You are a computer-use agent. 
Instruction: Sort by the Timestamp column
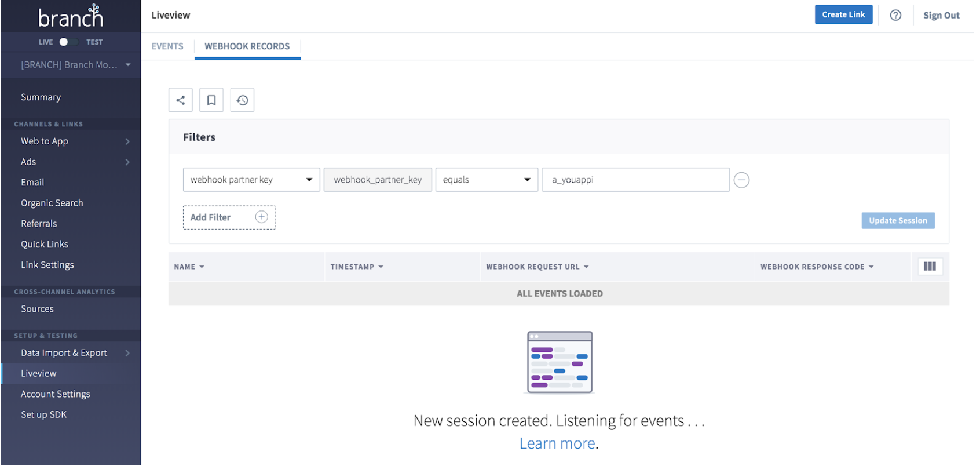tap(357, 267)
